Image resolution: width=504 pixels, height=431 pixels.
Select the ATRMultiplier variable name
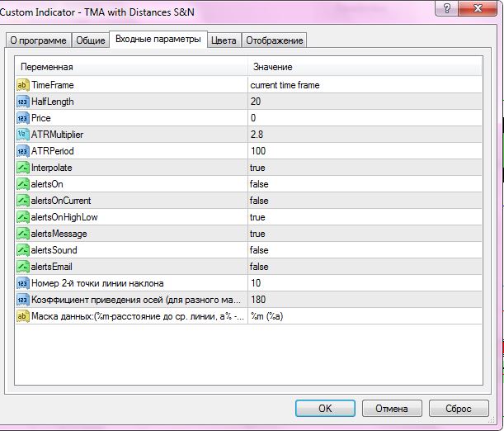(x=57, y=135)
